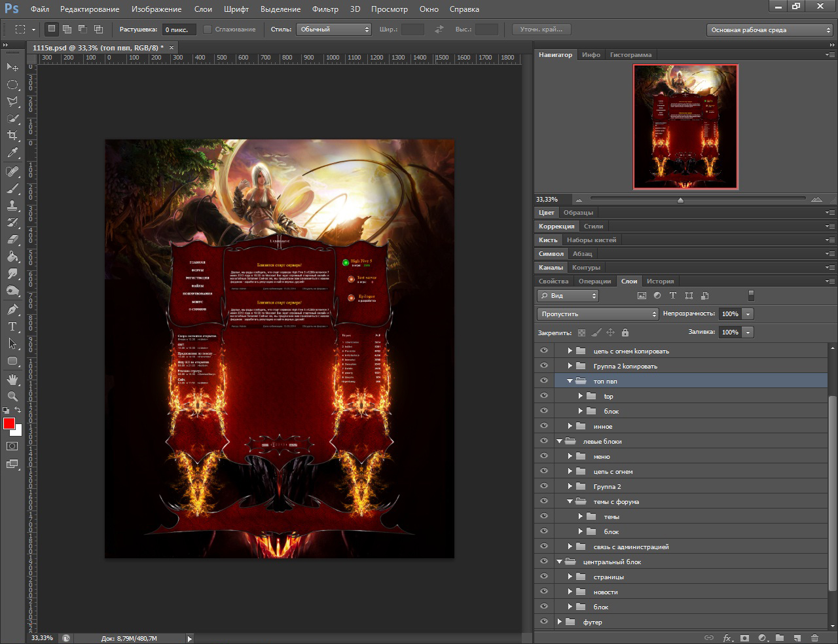Switch to the 'Каналы' tab

point(551,268)
